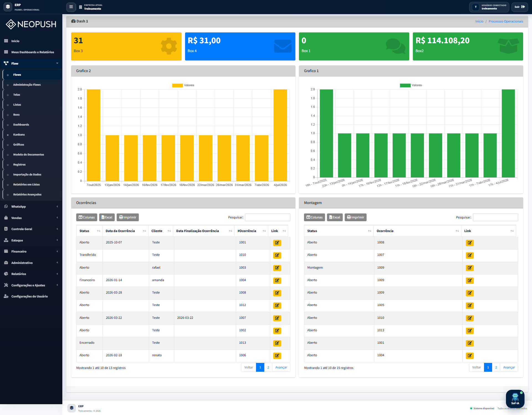Open edit link for occurrence 1001 in Ocorrências
The height and width of the screenshot is (415, 532).
[277, 243]
